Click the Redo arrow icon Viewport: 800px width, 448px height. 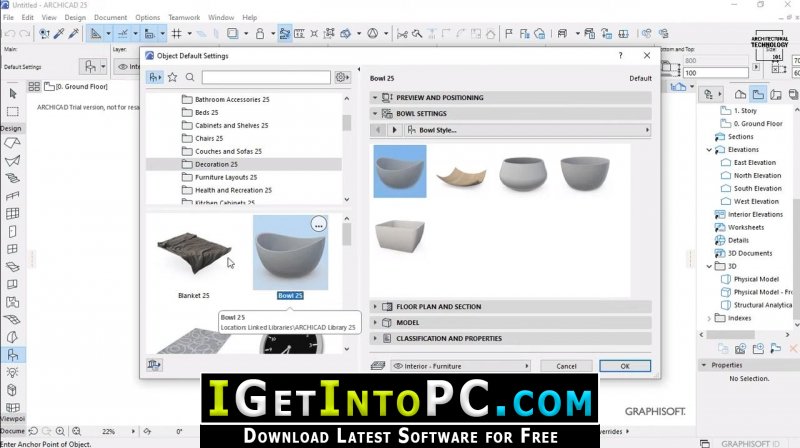point(24,34)
